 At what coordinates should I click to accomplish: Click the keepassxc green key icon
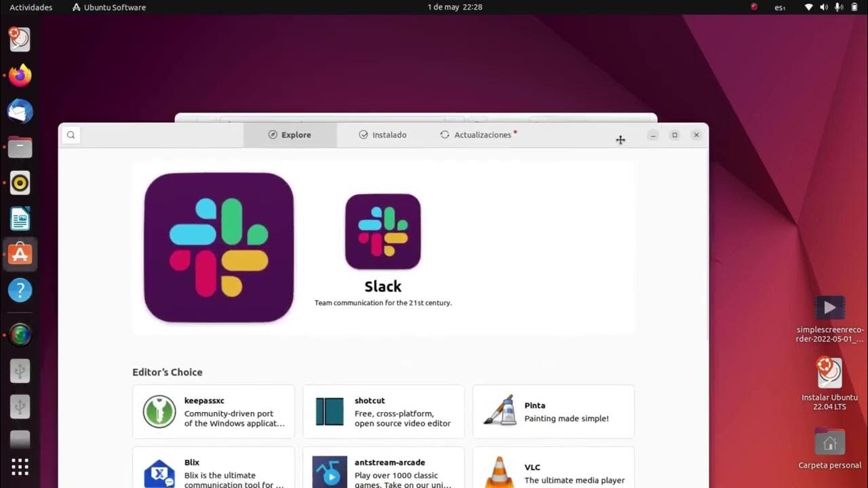point(159,411)
